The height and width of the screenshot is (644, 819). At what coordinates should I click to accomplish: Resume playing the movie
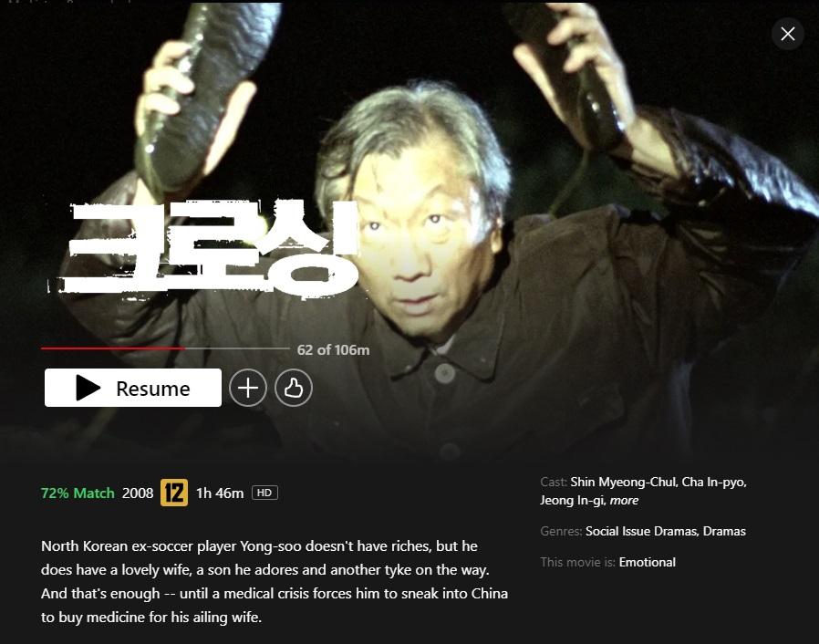[133, 388]
